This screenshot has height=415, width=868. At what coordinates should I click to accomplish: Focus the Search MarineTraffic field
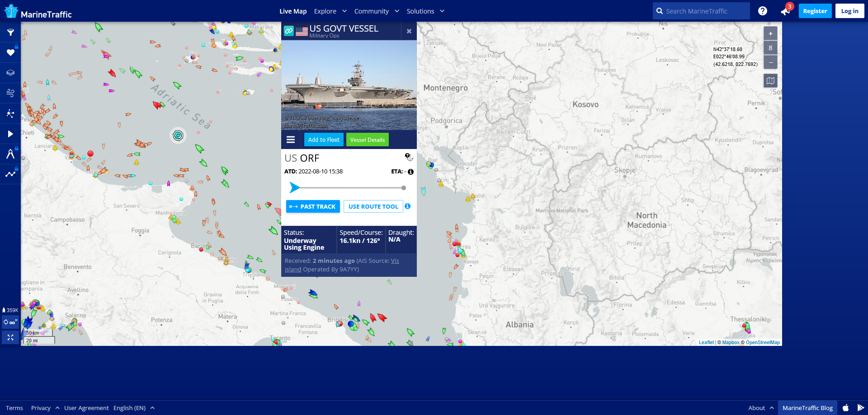coord(701,11)
